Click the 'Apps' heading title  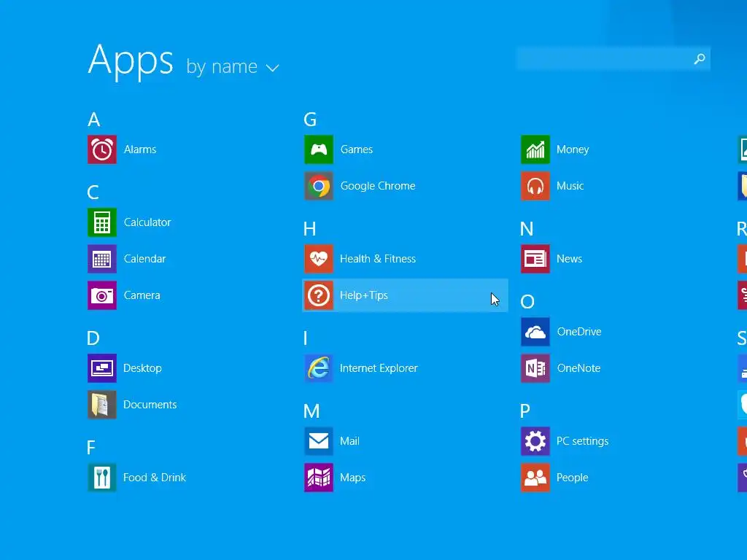(x=131, y=61)
